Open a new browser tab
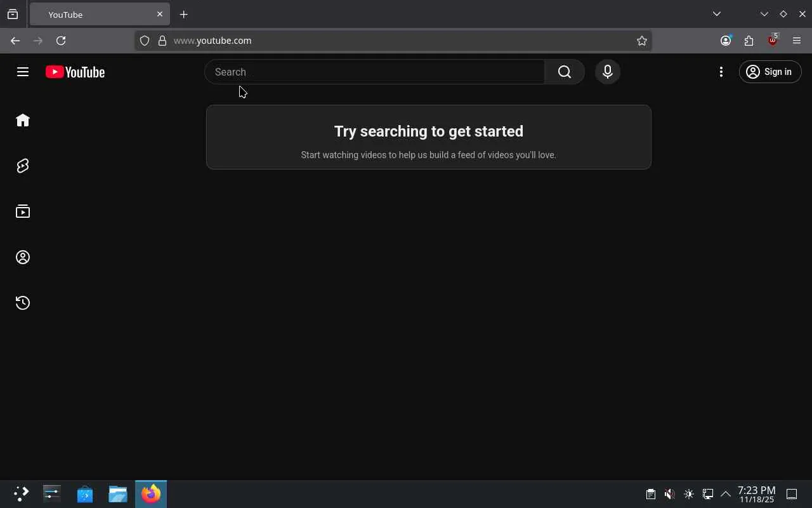812x508 pixels. click(184, 14)
